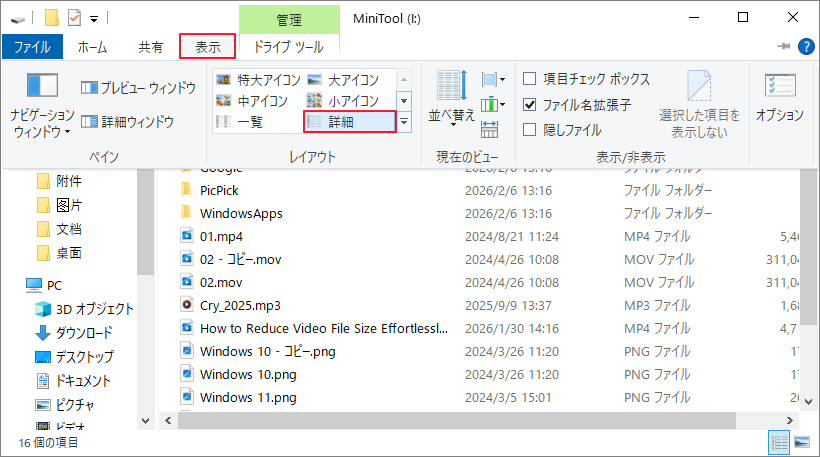Open 3D オブジェクト in navigation pane
The width and height of the screenshot is (820, 457).
click(x=84, y=309)
